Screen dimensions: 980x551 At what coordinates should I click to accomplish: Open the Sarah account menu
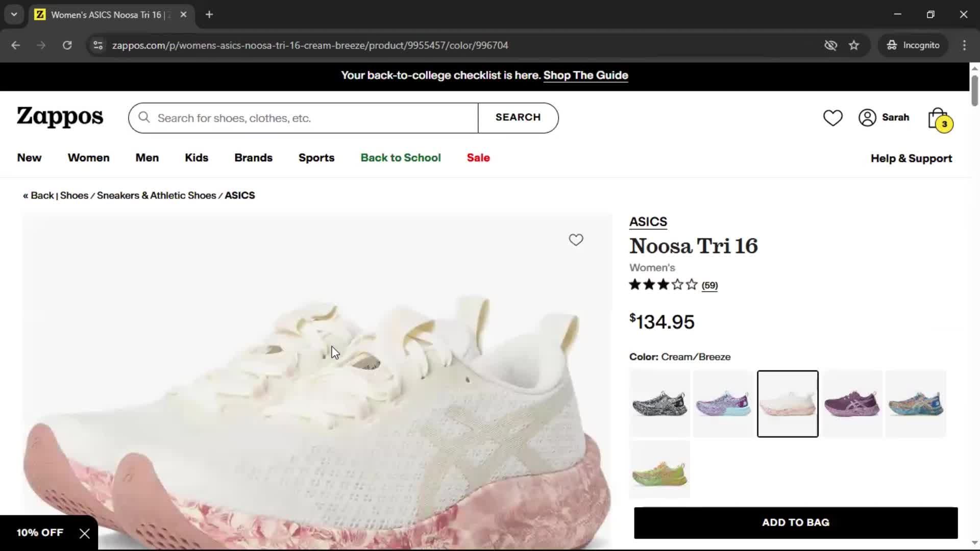point(884,117)
